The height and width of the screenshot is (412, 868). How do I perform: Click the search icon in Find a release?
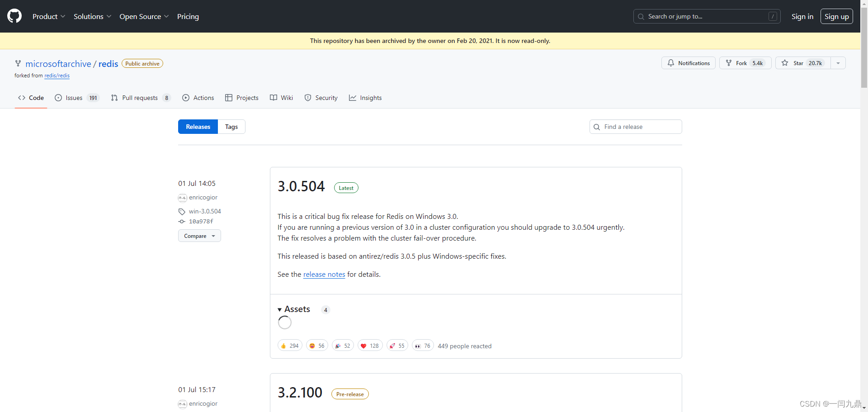click(x=597, y=127)
